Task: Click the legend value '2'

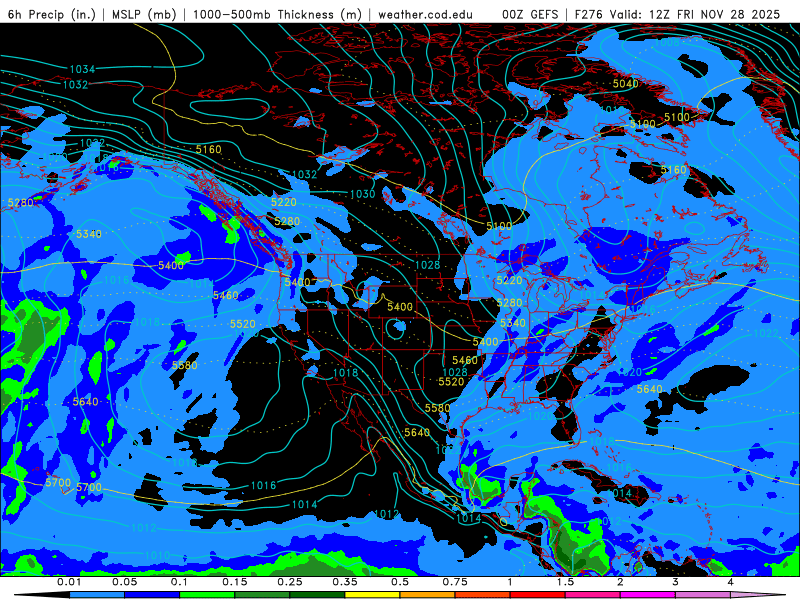Action: pyautogui.click(x=620, y=582)
